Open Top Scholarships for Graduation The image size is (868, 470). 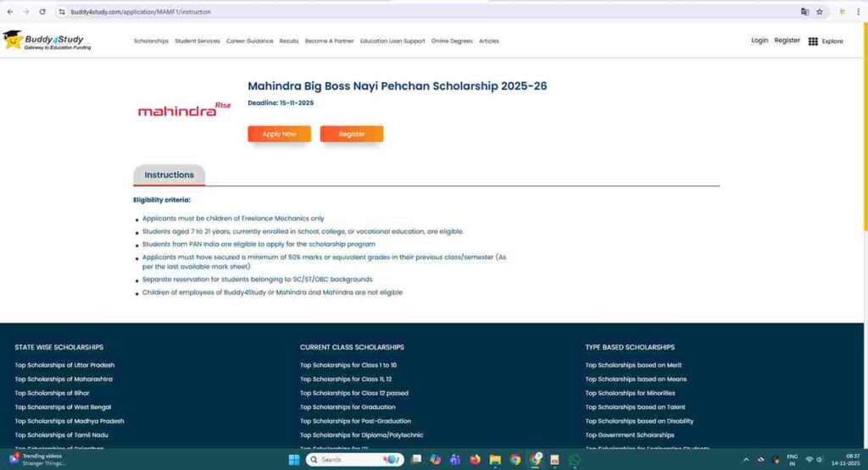pos(348,407)
